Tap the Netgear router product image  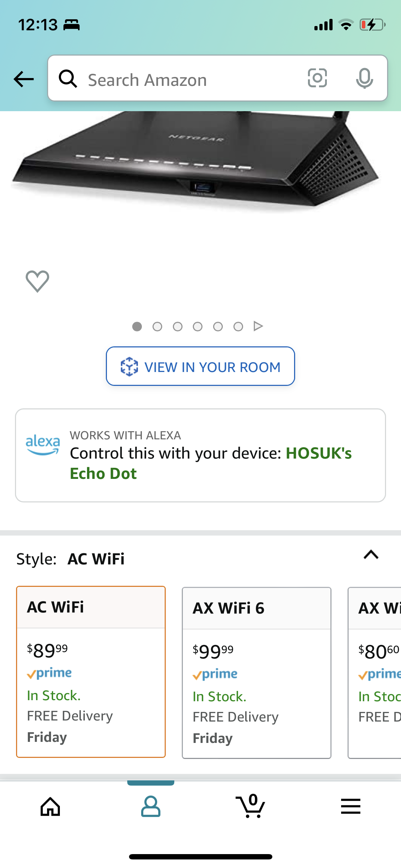tap(196, 160)
